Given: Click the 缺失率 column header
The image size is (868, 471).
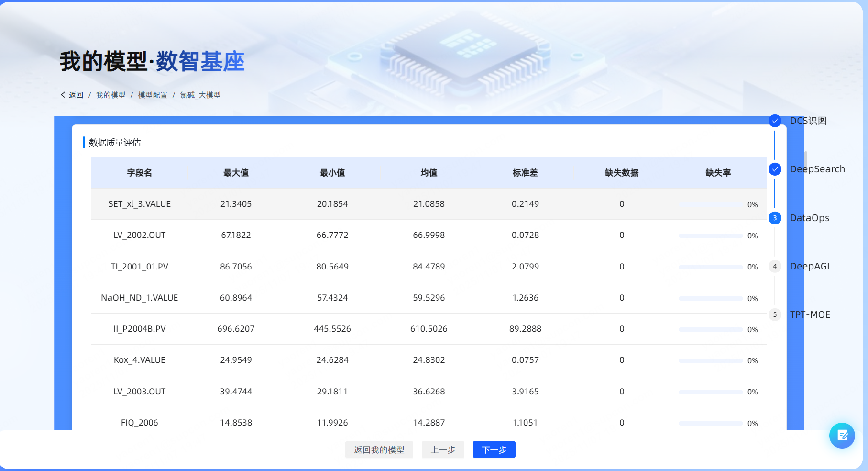Looking at the screenshot, I should pyautogui.click(x=718, y=173).
